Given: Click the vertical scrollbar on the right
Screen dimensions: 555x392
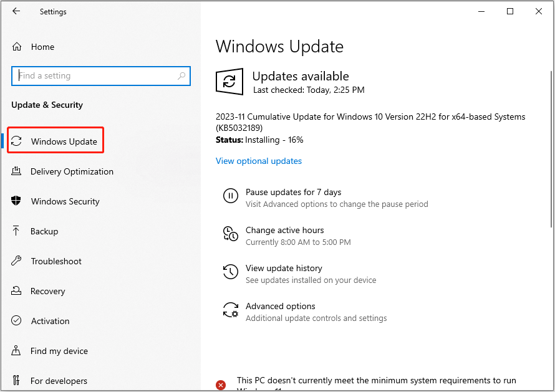Looking at the screenshot, I should click(551, 148).
